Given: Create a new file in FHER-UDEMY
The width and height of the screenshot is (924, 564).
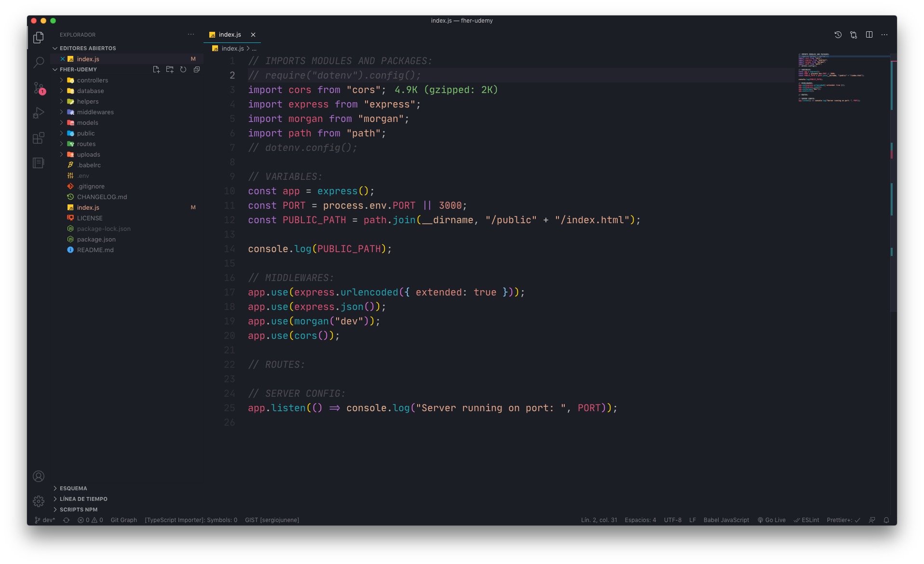Looking at the screenshot, I should [x=156, y=69].
